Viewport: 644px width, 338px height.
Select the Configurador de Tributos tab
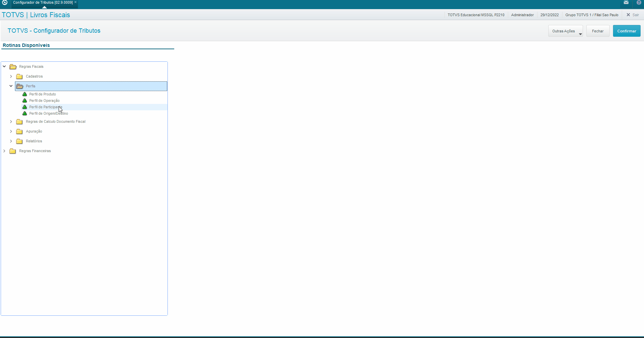(x=43, y=2)
